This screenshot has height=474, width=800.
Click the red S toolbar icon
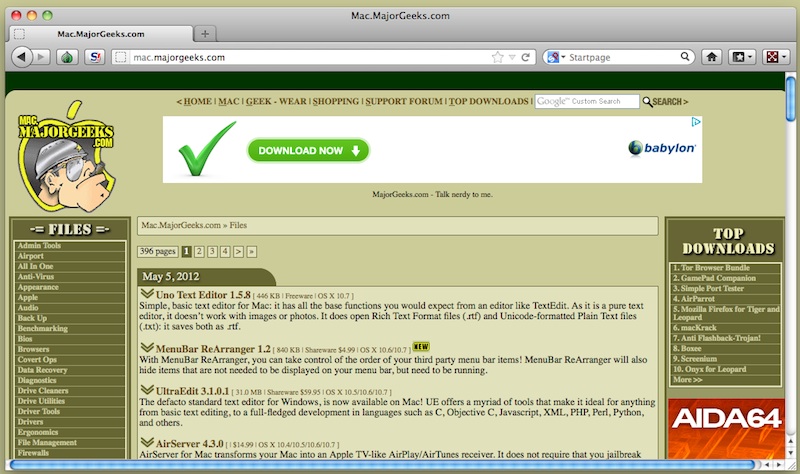tap(95, 57)
